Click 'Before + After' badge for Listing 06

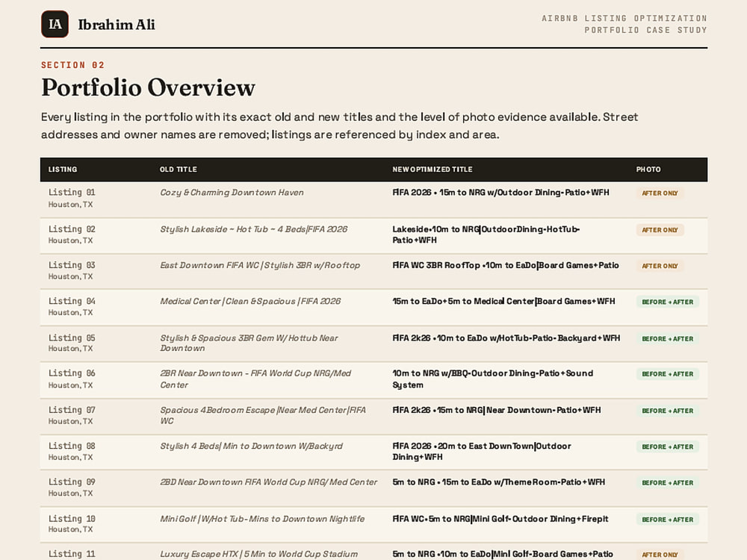point(667,374)
